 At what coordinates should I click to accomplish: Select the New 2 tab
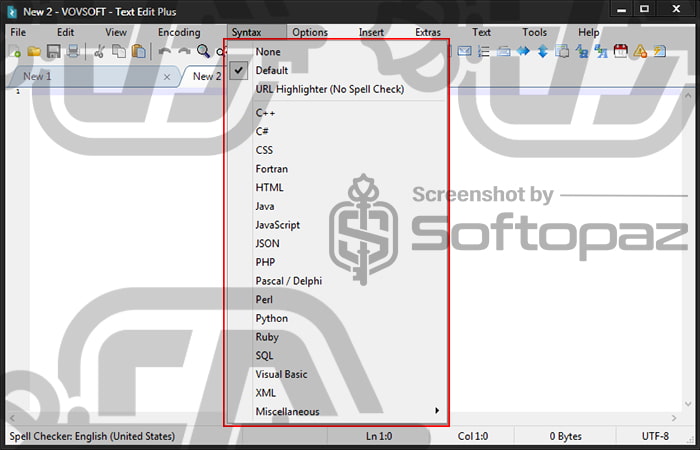click(207, 76)
